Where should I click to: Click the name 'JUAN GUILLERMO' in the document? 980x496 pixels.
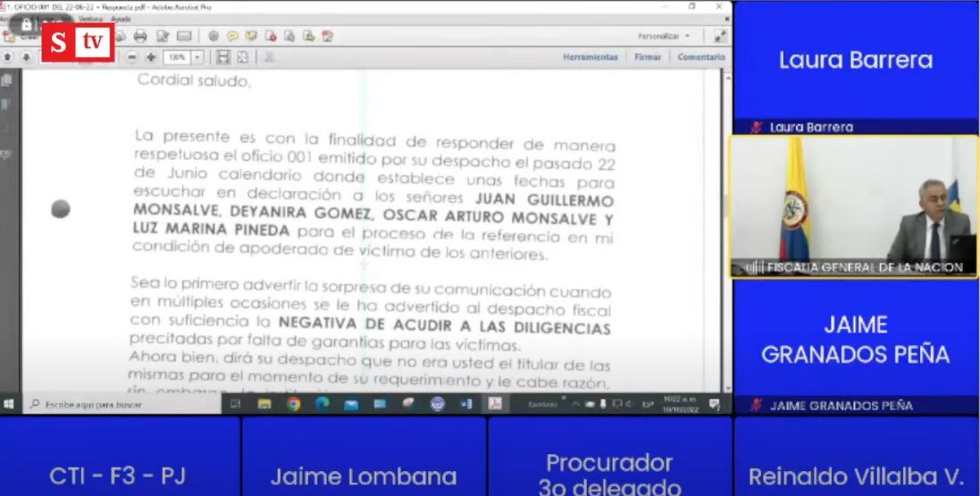[544, 200]
